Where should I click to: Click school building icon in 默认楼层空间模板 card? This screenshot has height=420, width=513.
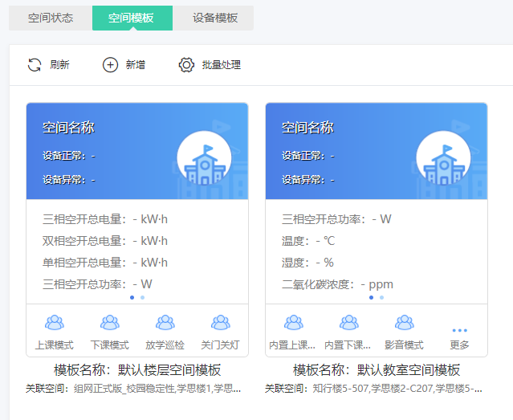click(x=205, y=158)
